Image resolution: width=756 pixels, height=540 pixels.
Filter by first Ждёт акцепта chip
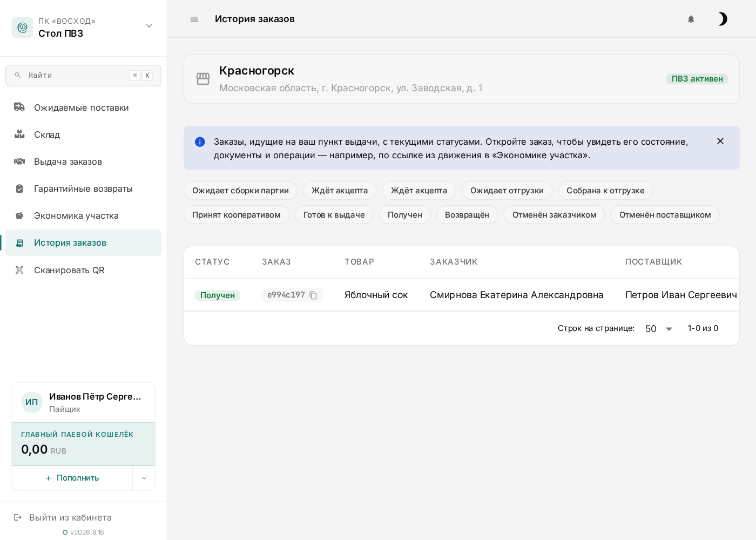(340, 191)
